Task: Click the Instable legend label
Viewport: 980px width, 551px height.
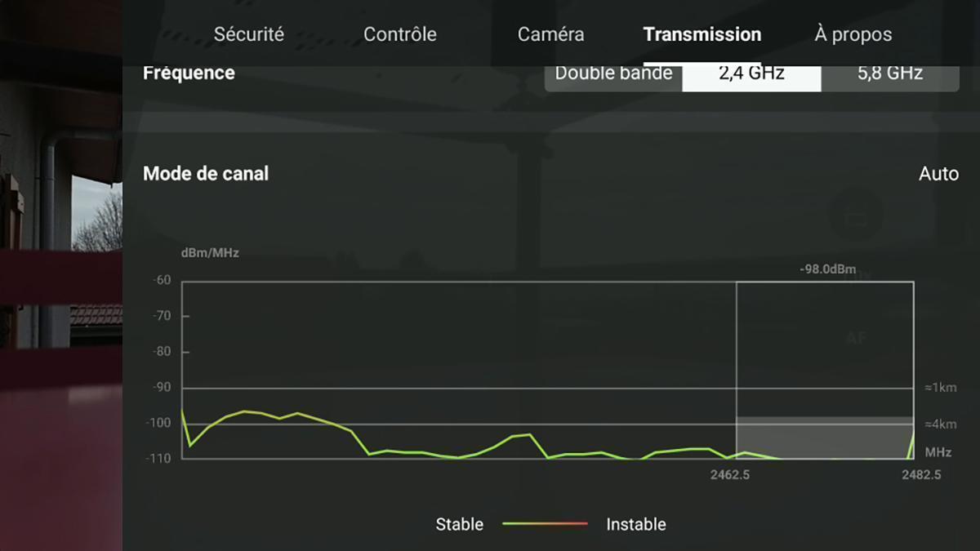Action: [x=636, y=524]
